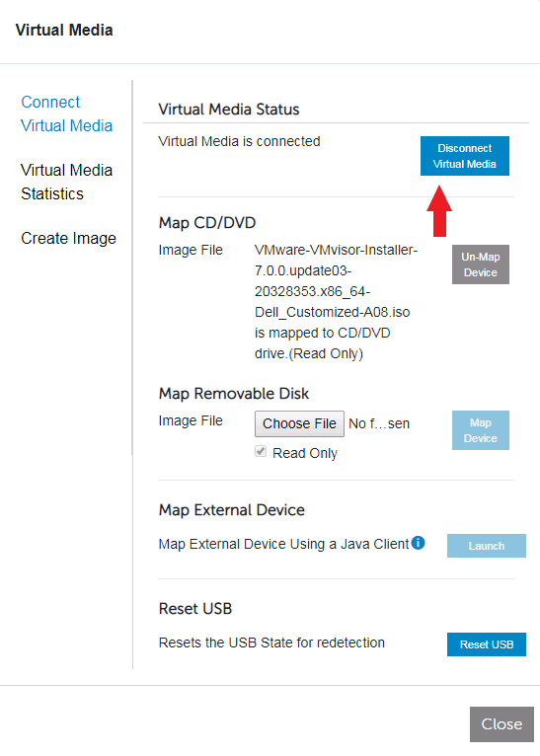This screenshot has width=540, height=756.
Task: Open the Create Image tab
Action: pos(68,238)
